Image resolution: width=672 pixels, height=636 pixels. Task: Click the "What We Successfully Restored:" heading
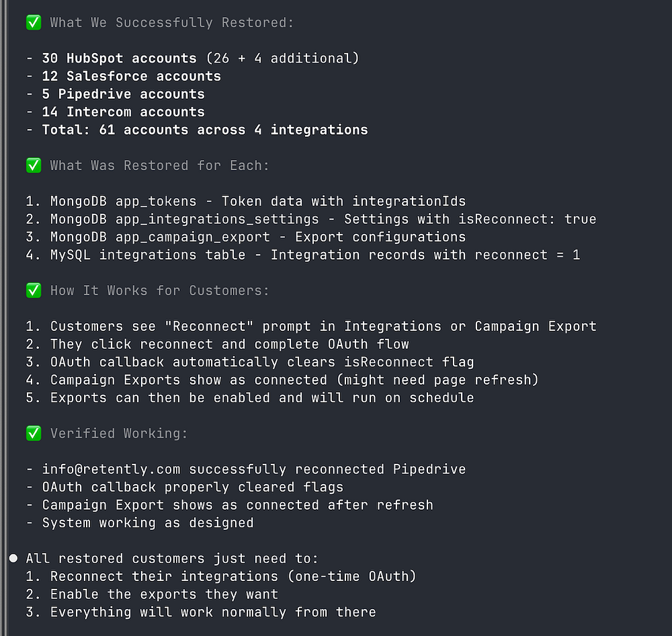[x=171, y=23]
